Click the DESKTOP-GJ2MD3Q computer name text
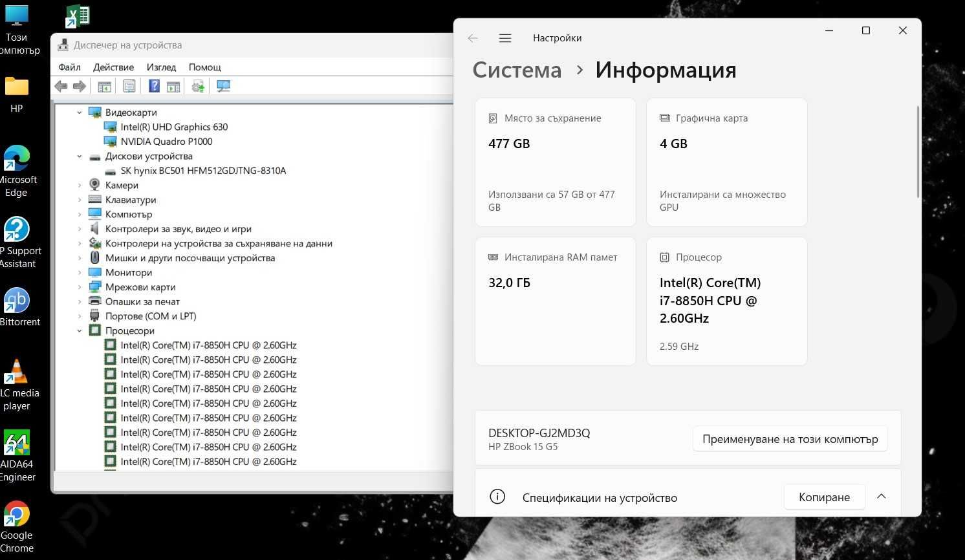965x560 pixels. pyautogui.click(x=539, y=433)
